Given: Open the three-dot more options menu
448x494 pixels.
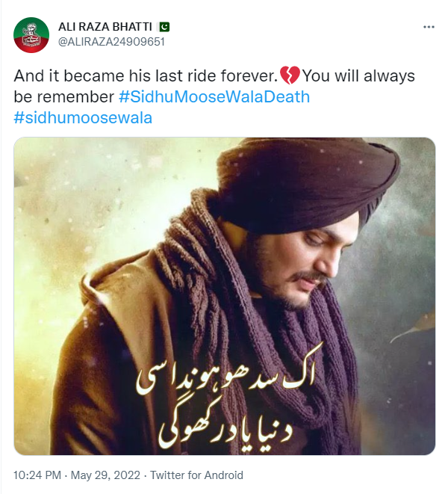Looking at the screenshot, I should pos(429,27).
